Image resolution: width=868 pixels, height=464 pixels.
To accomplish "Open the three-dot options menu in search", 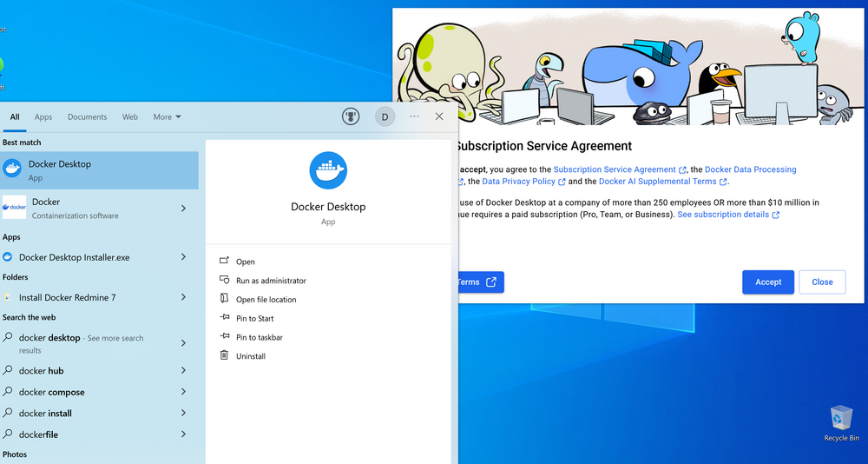I will pyautogui.click(x=414, y=116).
